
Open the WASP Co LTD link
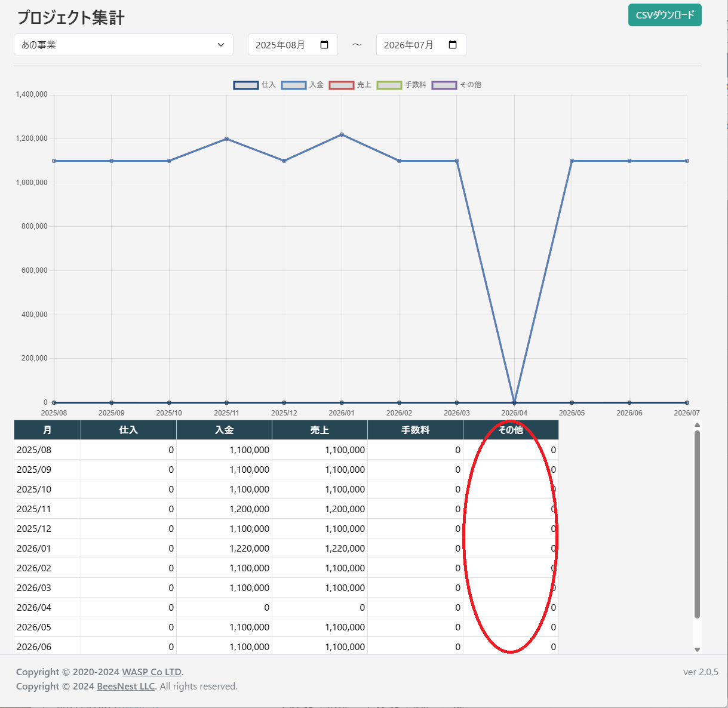152,672
